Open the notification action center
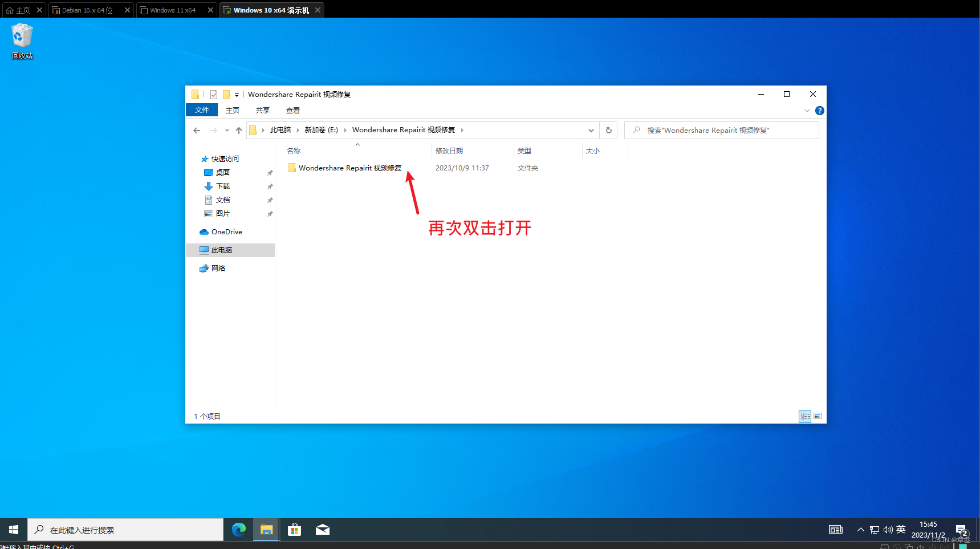 point(962,530)
